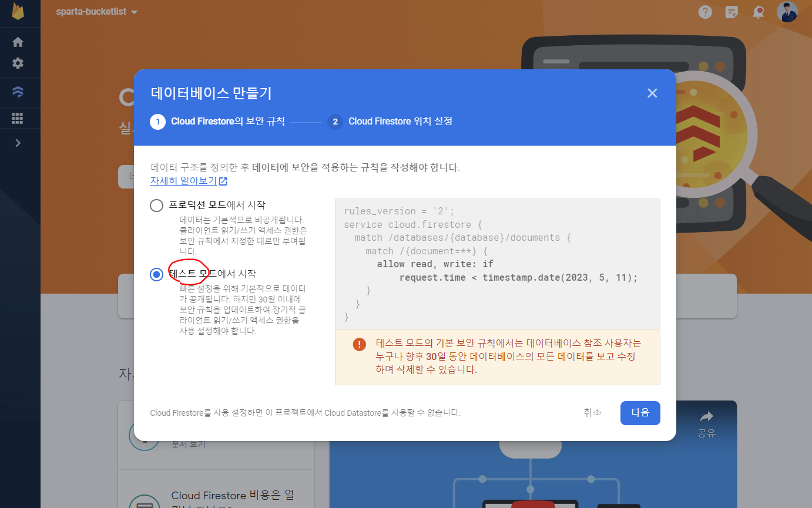This screenshot has height=508, width=812.
Task: Click the request.time timestamp code line
Action: coord(518,278)
